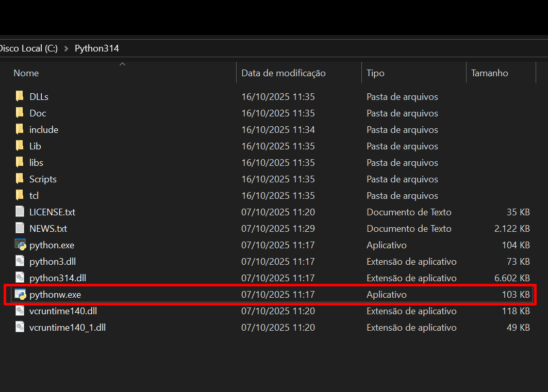Select the include folder name
The height and width of the screenshot is (392, 548).
click(44, 130)
